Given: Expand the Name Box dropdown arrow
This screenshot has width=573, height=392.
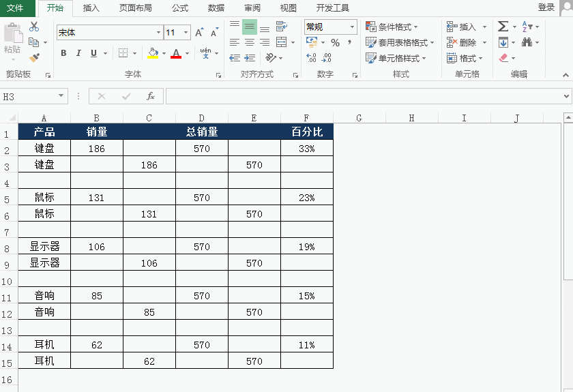Looking at the screenshot, I should click(61, 96).
